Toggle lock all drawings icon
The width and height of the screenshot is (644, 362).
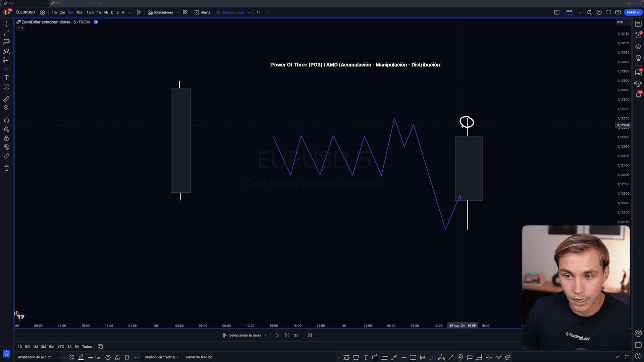[x=6, y=138]
